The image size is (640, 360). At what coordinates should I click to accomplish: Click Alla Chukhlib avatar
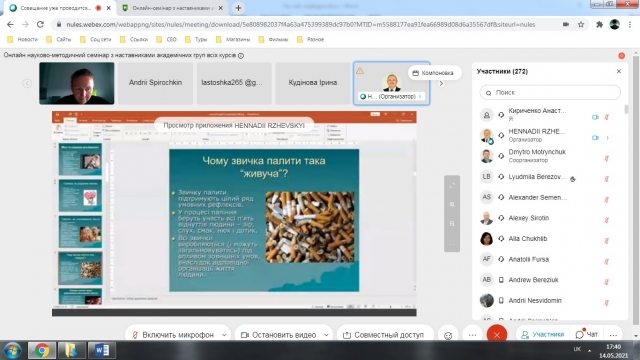click(x=486, y=239)
